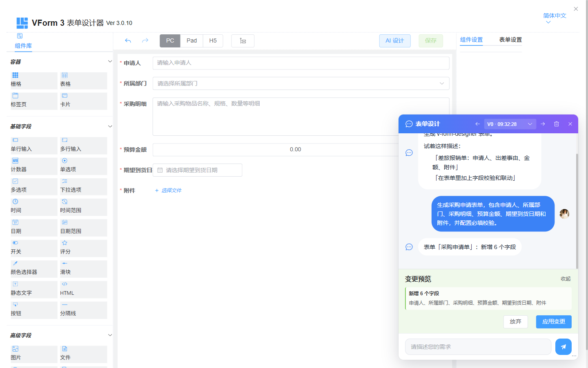
Task: Pick the 评分 rating component
Action: pos(83,248)
